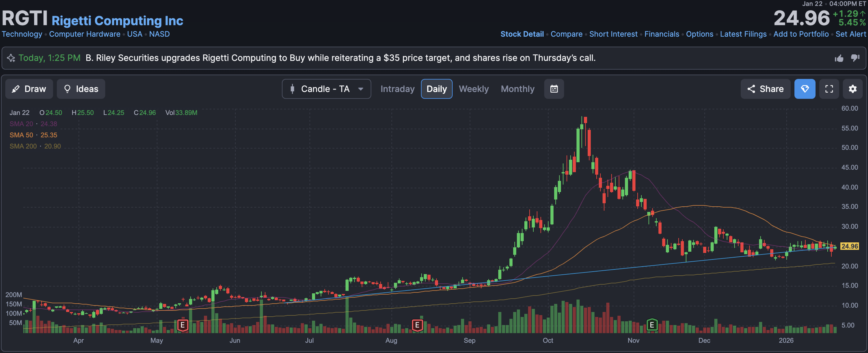Select the Monthly timeframe
The image size is (868, 353).
tap(517, 89)
